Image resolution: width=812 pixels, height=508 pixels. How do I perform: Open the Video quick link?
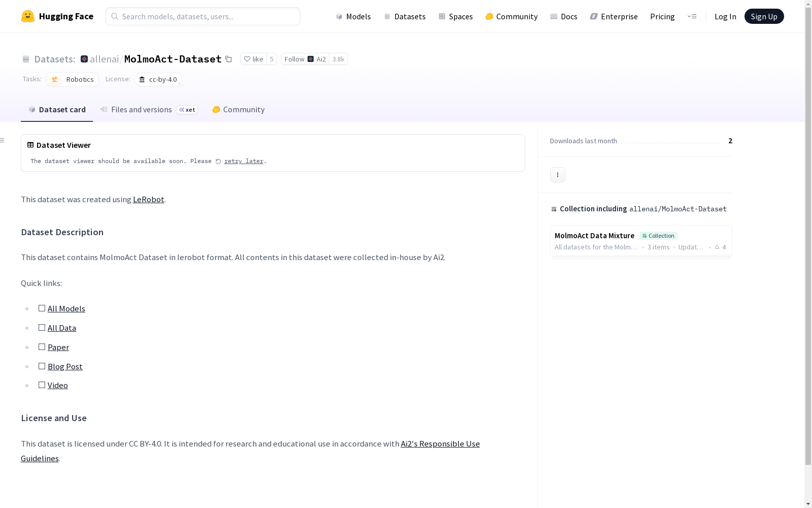[x=58, y=385]
